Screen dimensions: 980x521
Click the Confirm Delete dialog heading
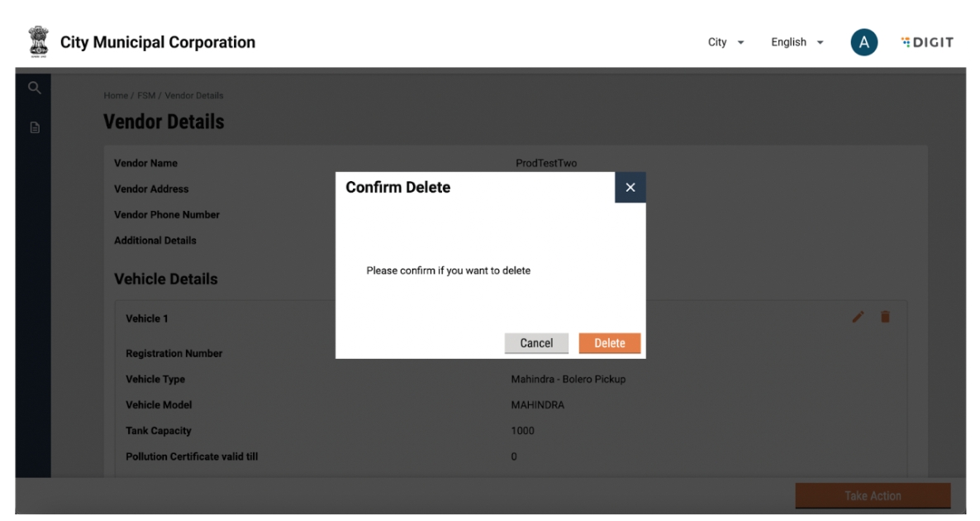coord(397,188)
